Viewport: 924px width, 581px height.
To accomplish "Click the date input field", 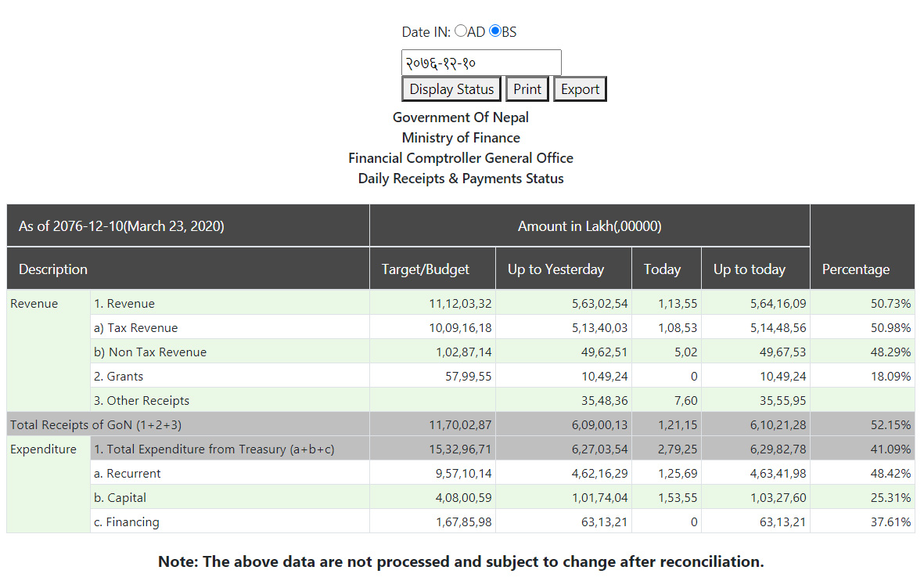I will [x=480, y=63].
